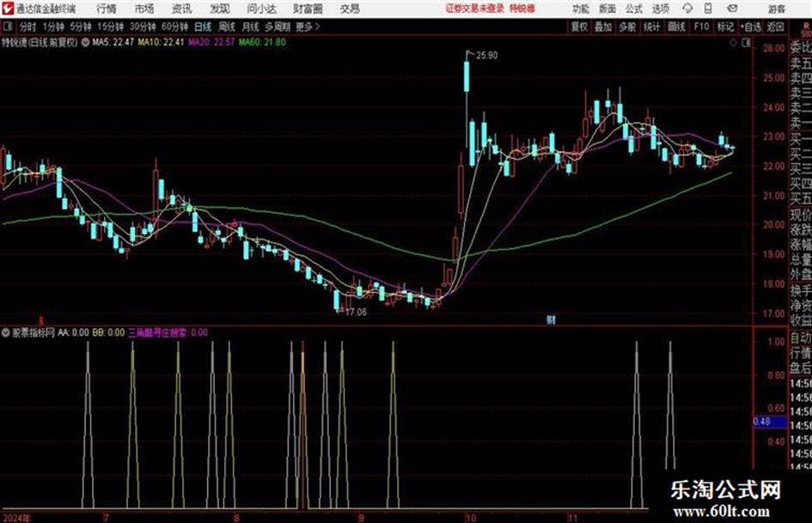This screenshot has height=523, width=812.
Task: Open the 版面 menu
Action: point(607,9)
